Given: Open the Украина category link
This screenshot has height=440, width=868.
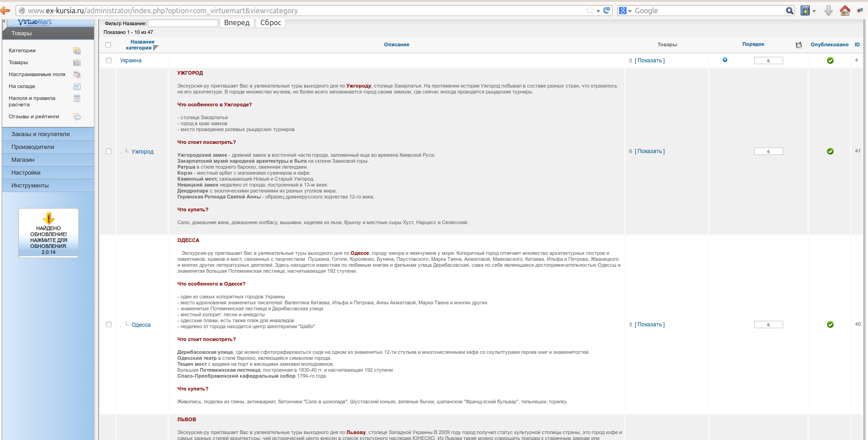Looking at the screenshot, I should pyautogui.click(x=131, y=60).
